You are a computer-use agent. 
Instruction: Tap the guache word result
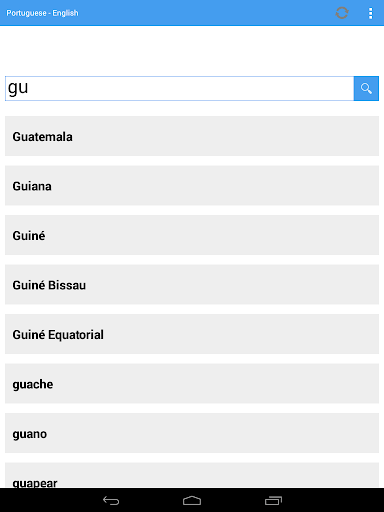point(192,384)
